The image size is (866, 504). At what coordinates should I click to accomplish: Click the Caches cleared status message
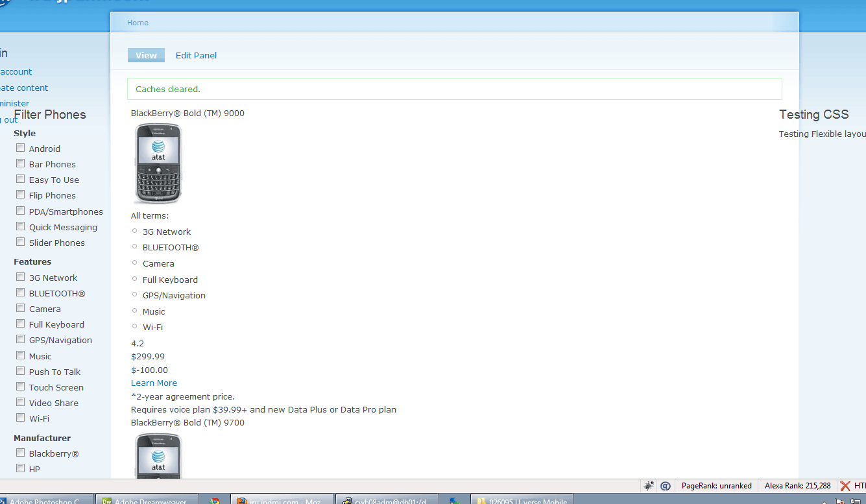[455, 89]
